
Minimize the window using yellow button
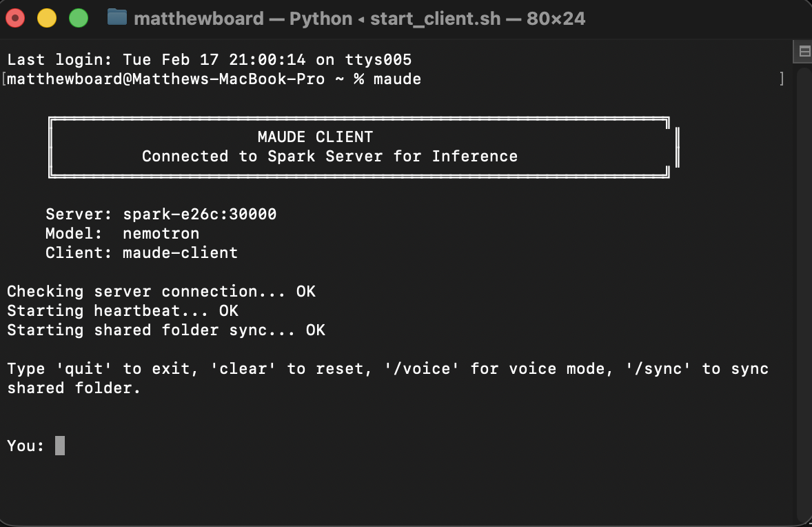[47, 18]
